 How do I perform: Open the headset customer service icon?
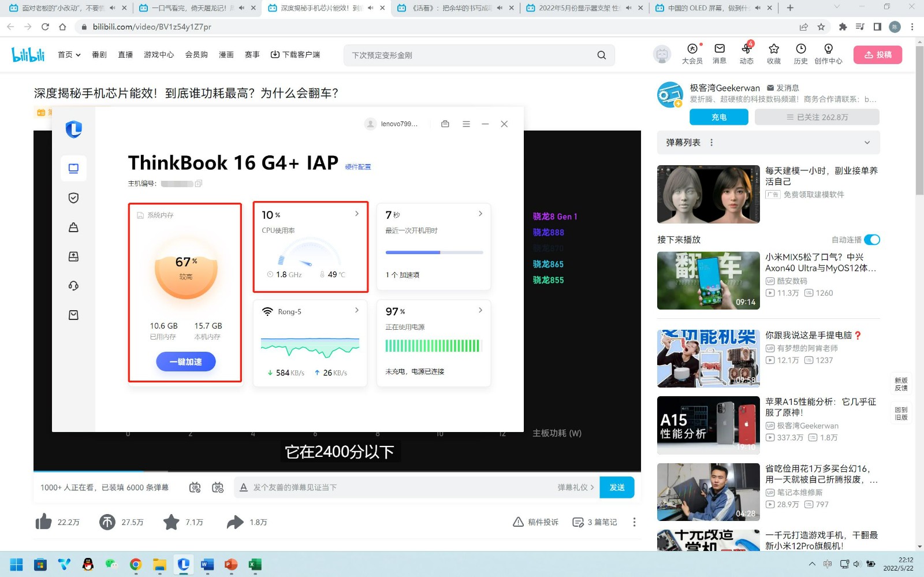[73, 286]
